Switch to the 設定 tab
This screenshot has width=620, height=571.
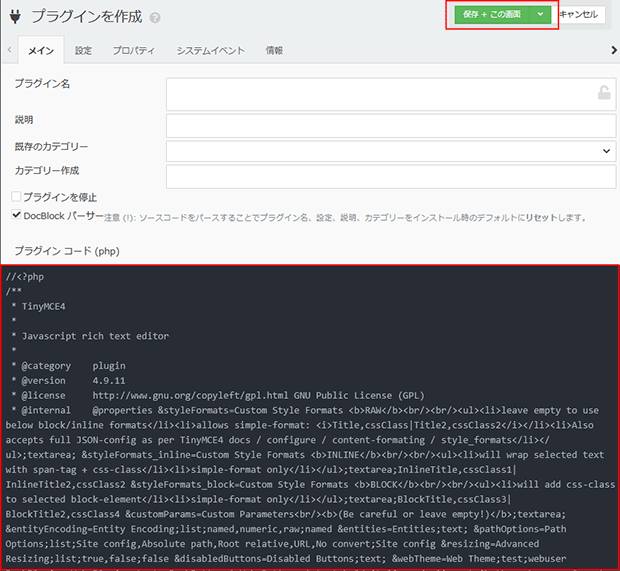click(83, 50)
